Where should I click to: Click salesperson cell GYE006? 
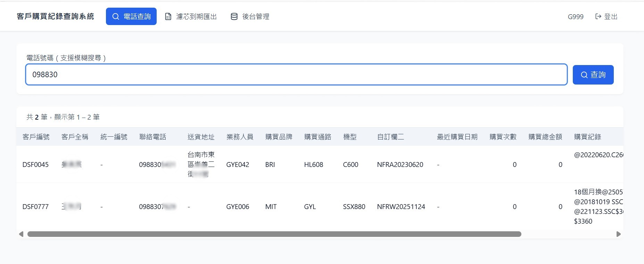238,207
